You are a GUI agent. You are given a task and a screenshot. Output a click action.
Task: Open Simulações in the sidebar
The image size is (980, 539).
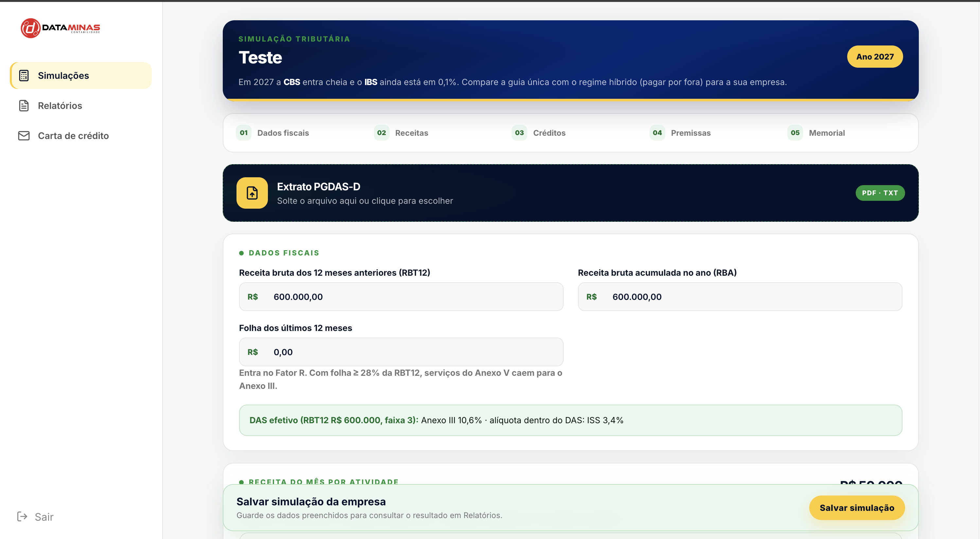tap(81, 76)
